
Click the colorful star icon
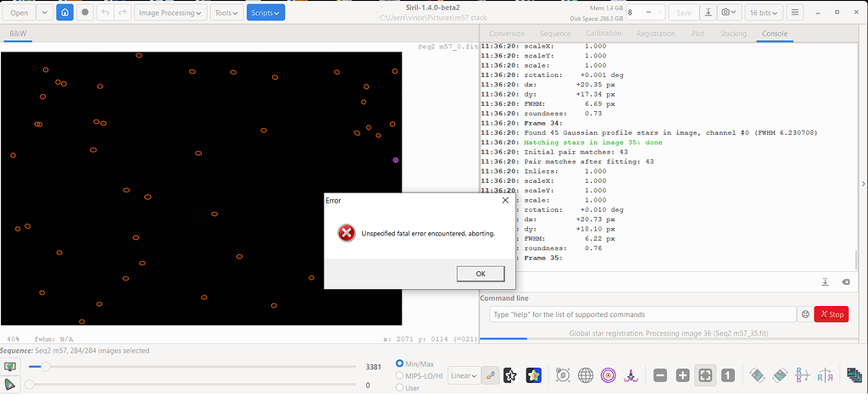pyautogui.click(x=534, y=375)
